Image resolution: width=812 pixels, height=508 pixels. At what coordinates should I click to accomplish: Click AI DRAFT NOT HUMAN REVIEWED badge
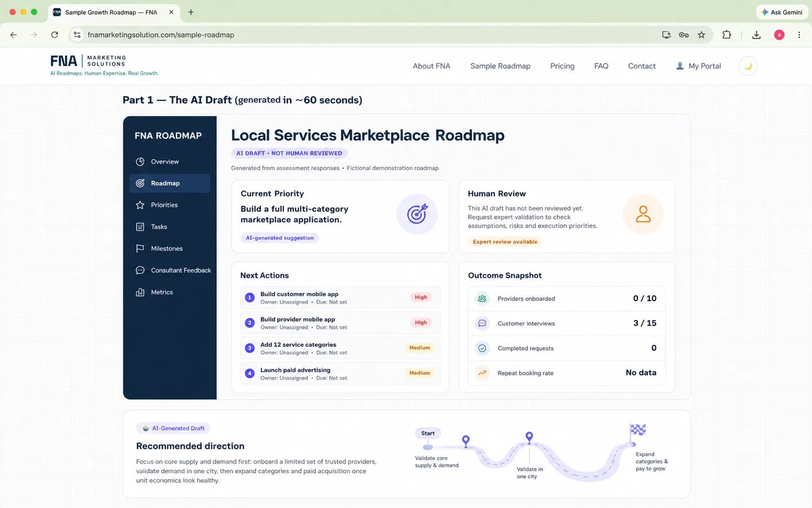pyautogui.click(x=289, y=153)
